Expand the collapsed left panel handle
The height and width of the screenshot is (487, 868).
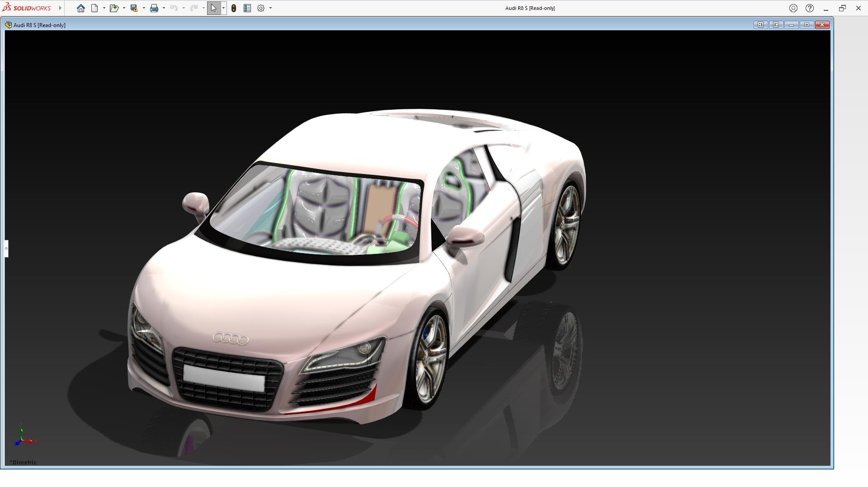tap(6, 248)
